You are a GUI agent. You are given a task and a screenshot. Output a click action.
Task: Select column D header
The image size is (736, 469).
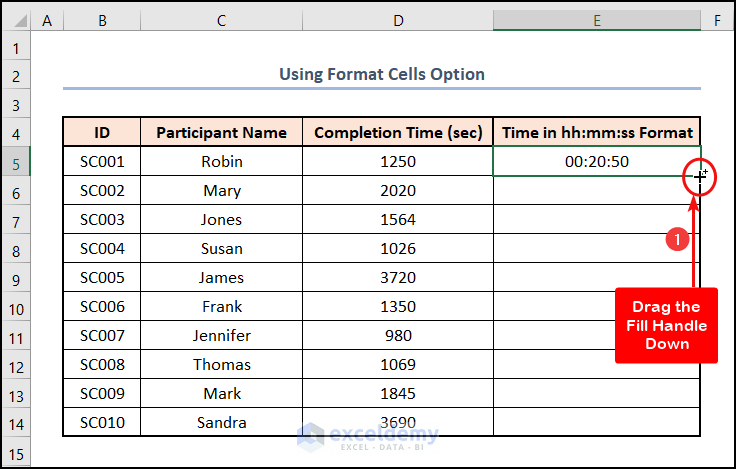[398, 20]
